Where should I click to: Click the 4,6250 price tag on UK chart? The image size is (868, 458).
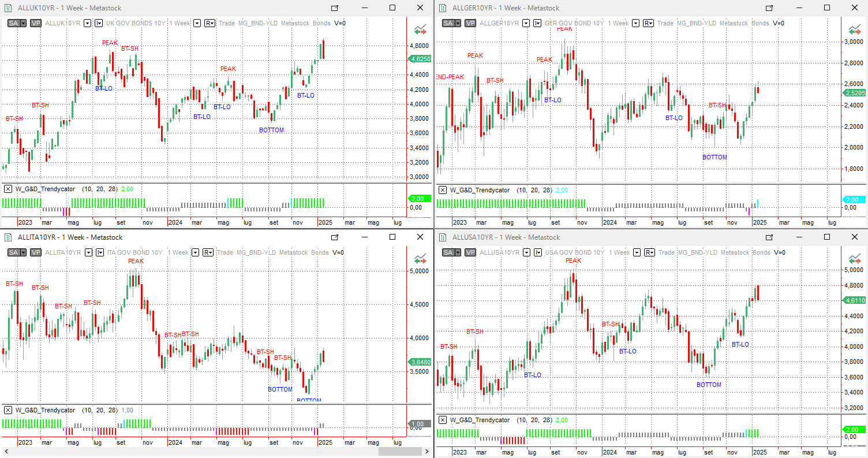pos(420,59)
